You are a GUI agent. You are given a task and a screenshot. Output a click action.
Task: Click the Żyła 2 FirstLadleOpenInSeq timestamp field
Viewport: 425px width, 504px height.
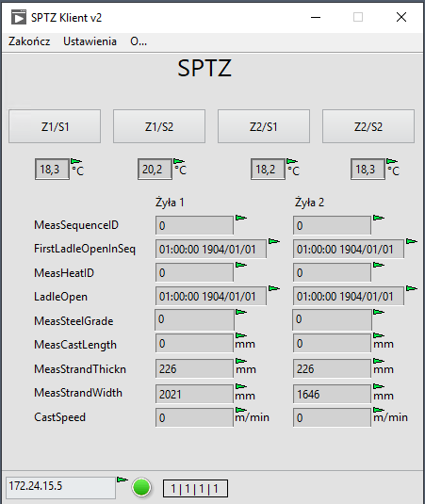click(x=349, y=249)
